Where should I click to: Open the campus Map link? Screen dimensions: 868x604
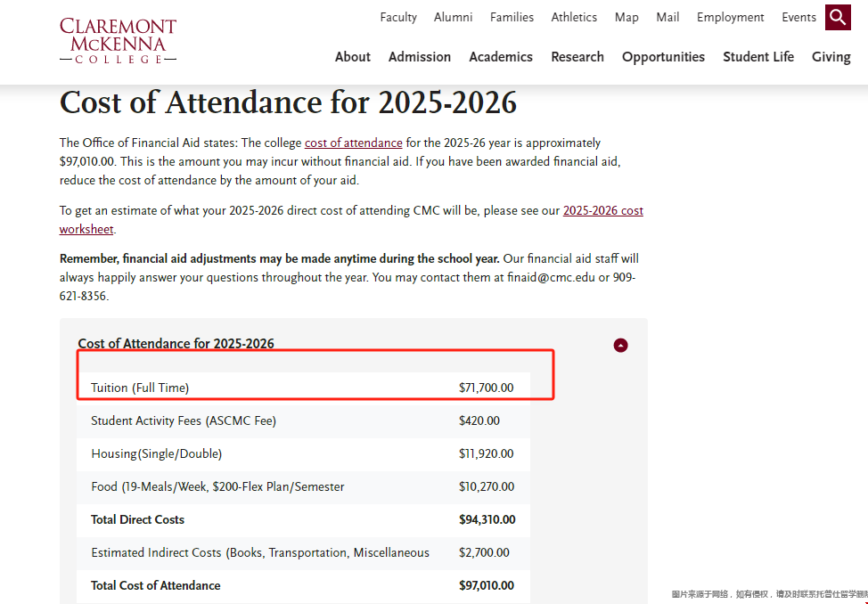(626, 18)
